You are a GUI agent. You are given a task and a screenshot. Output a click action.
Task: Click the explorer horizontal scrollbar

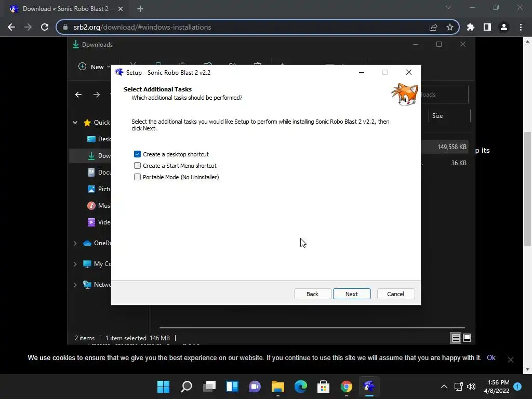(312, 328)
